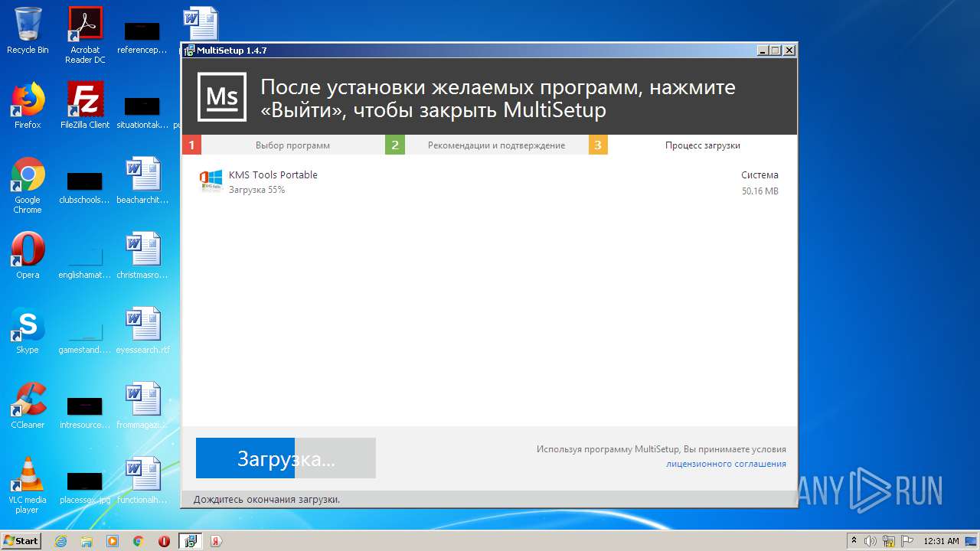This screenshot has height=551, width=980.
Task: Open step 2 Рекомендации и подтверждение tab
Action: click(487, 145)
